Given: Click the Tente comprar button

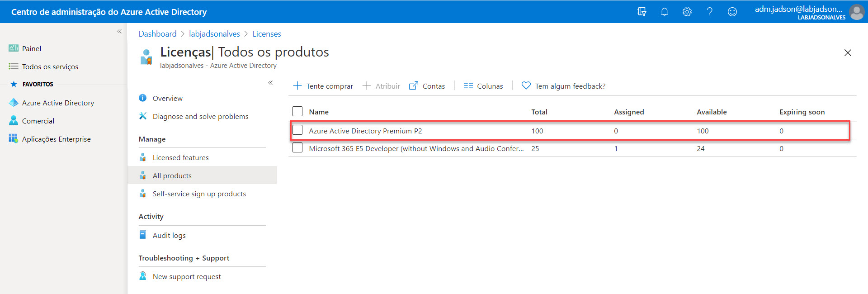Looking at the screenshot, I should tap(323, 86).
